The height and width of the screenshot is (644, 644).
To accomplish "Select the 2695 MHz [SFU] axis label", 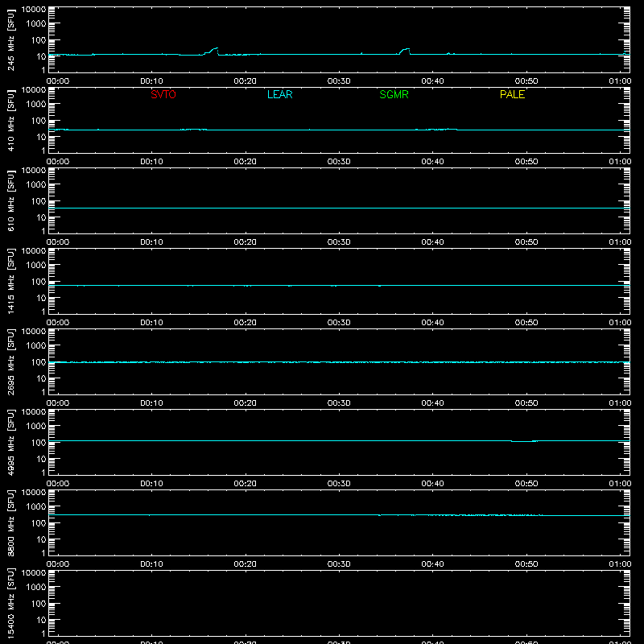I will click(x=10, y=361).
